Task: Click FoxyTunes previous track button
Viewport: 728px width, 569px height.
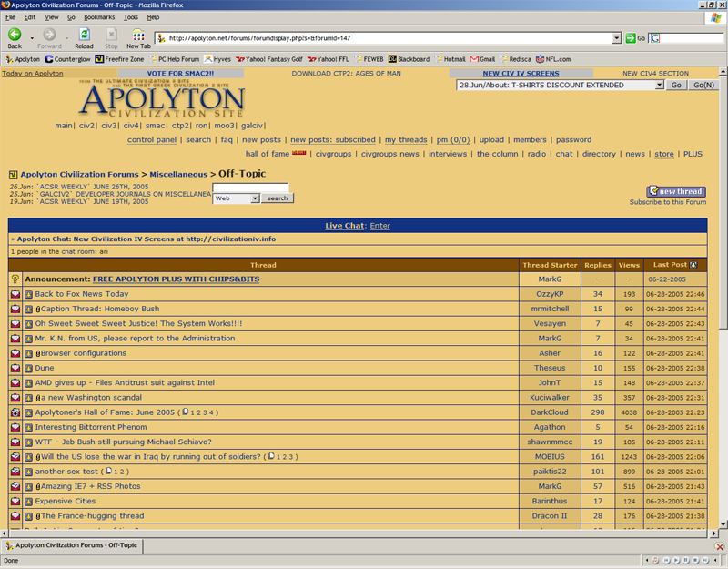Action: [666, 560]
